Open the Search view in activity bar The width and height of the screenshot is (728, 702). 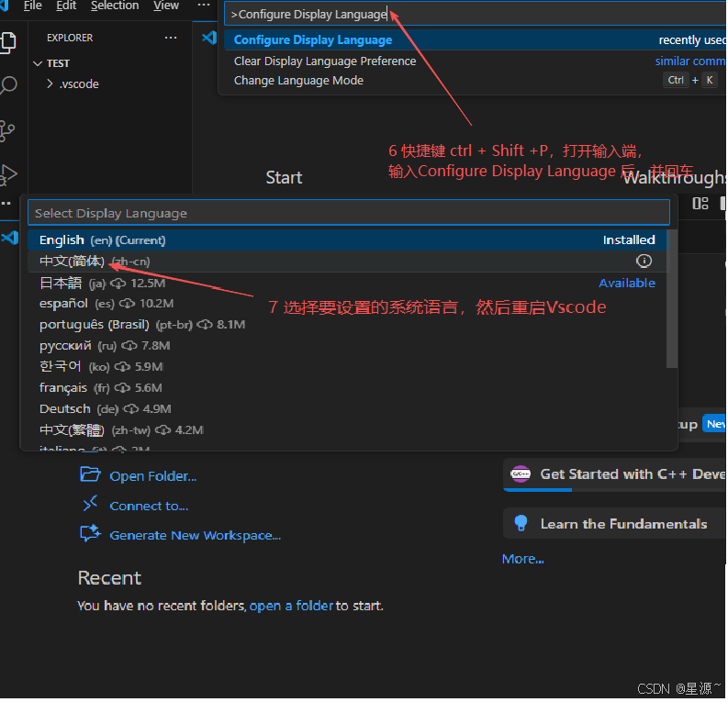(x=8, y=86)
